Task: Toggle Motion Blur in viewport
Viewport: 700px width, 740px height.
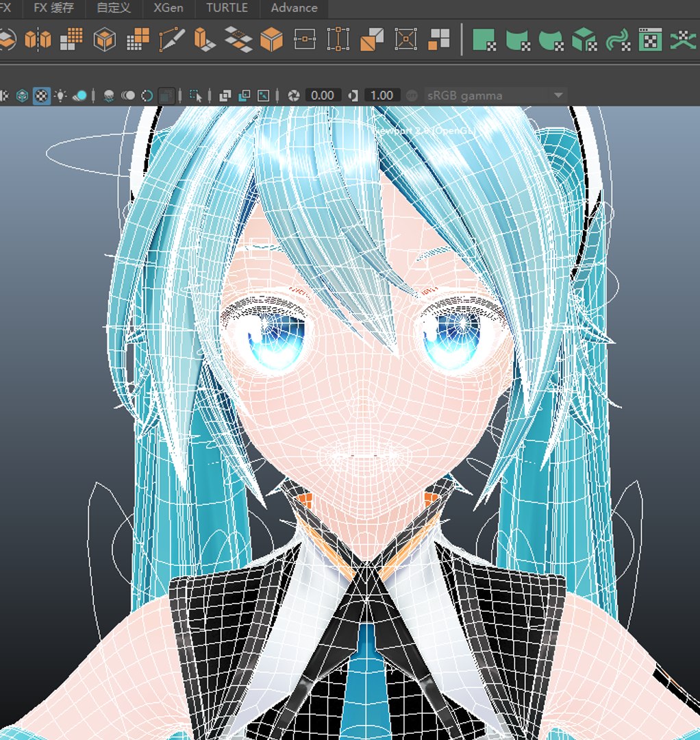Action: pos(128,96)
